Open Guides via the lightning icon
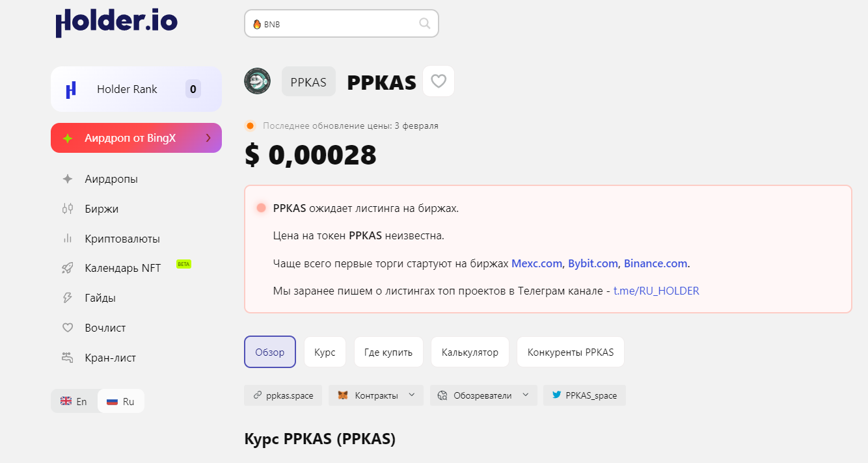The width and height of the screenshot is (868, 463). point(68,298)
